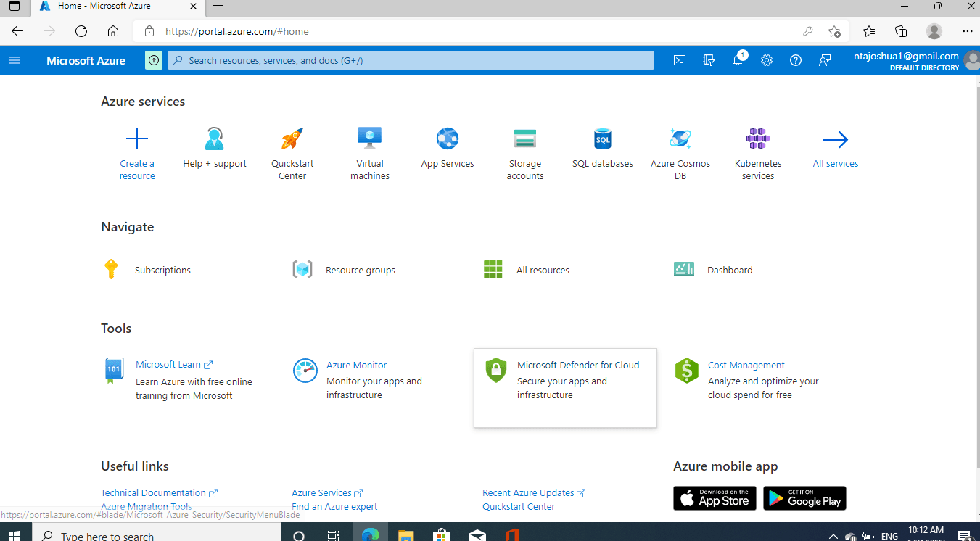Open Storage accounts service

[524, 139]
